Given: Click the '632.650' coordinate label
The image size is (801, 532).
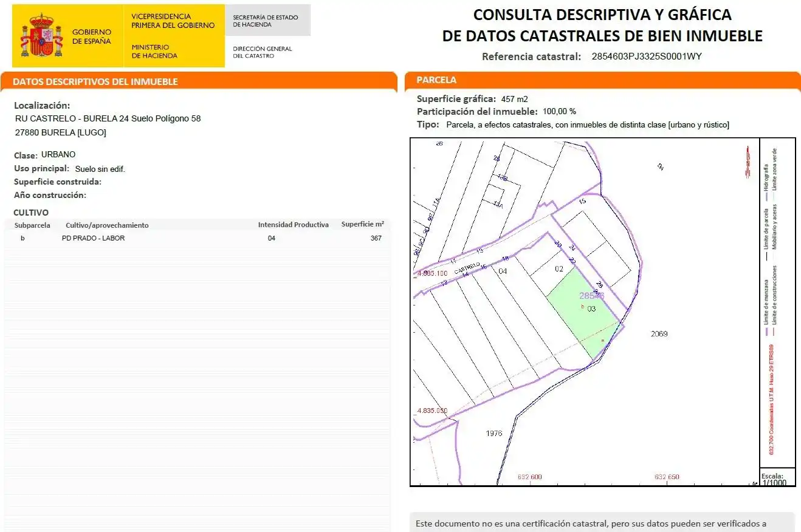Looking at the screenshot, I should [667, 477].
